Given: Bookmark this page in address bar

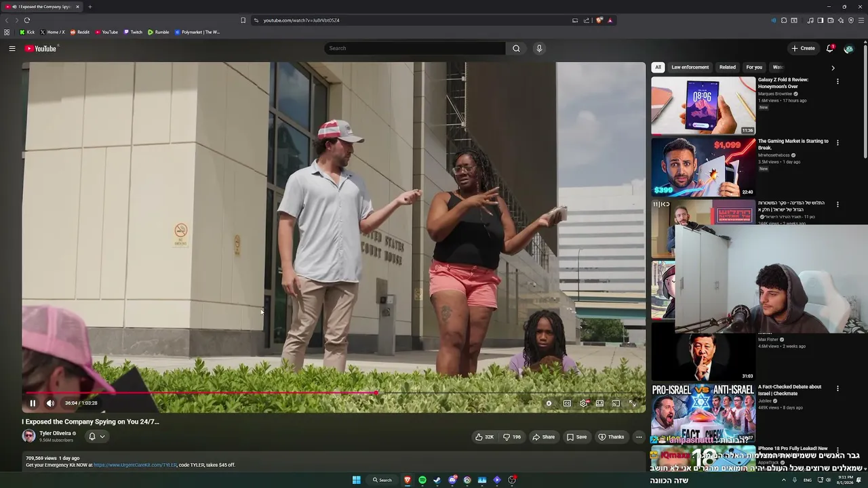Looking at the screenshot, I should pyautogui.click(x=243, y=20).
